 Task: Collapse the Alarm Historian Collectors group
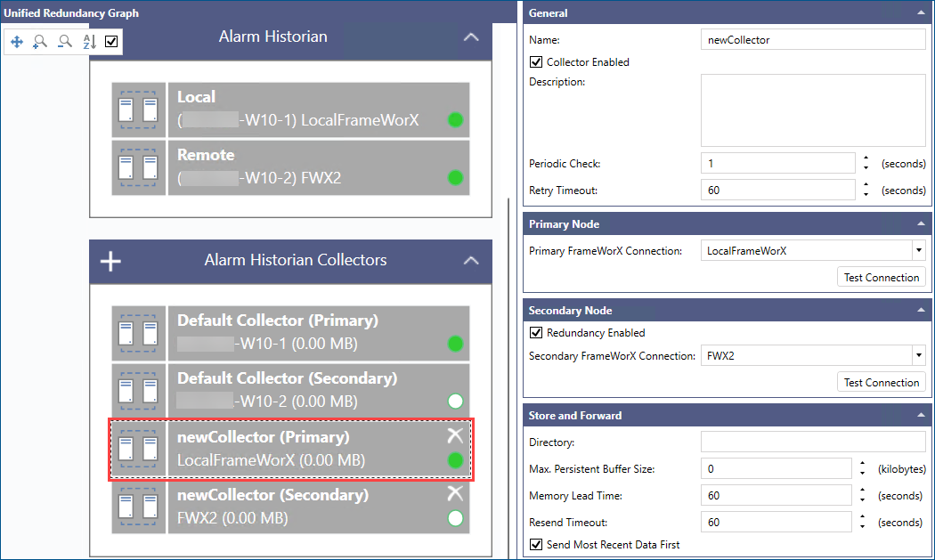coord(471,261)
